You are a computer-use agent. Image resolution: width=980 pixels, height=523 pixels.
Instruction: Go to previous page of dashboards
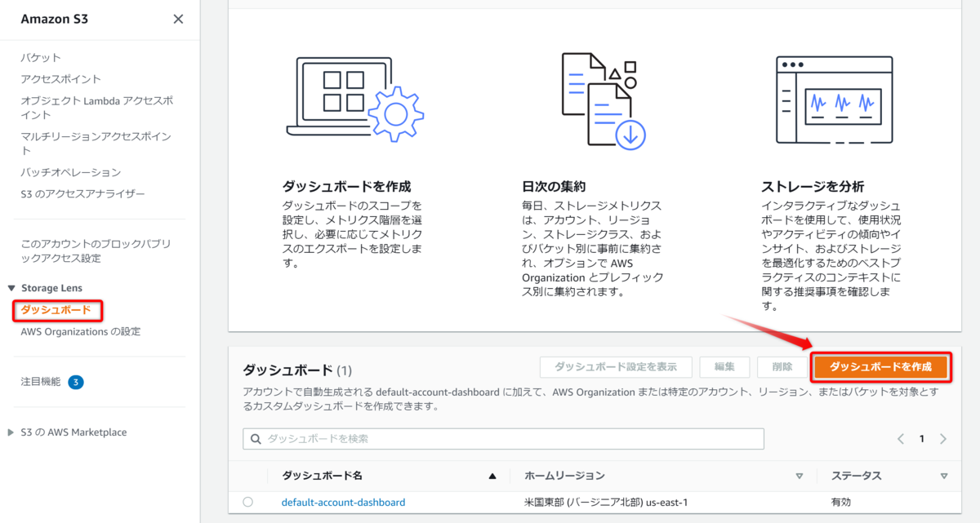coord(901,439)
